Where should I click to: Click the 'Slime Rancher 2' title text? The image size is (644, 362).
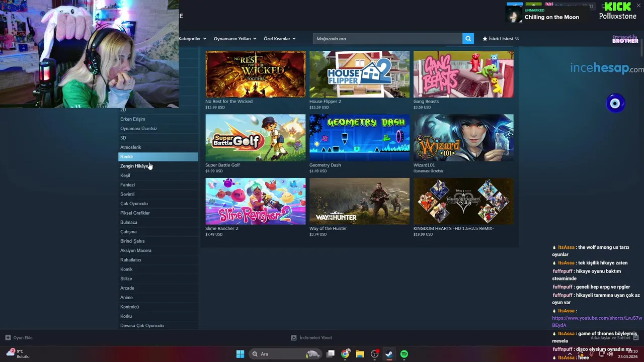point(222,229)
